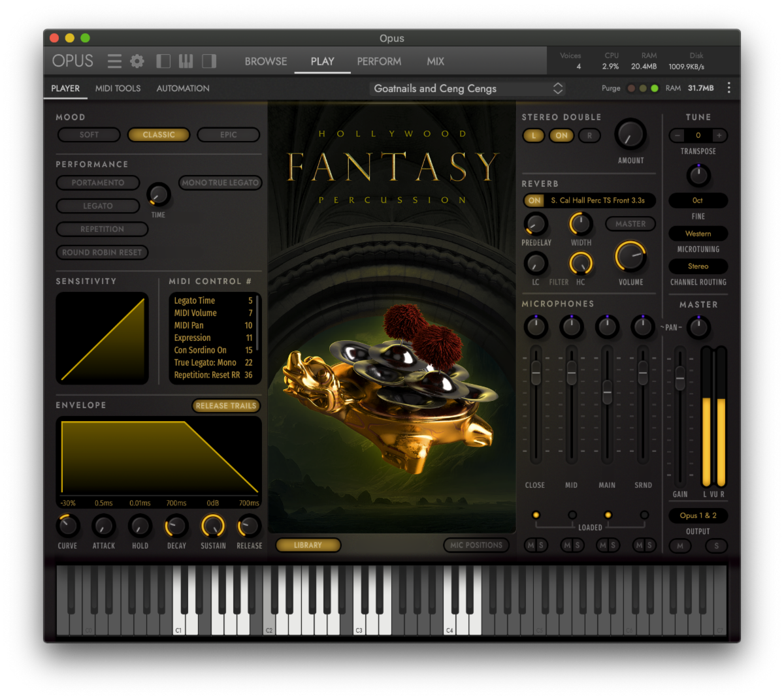The width and height of the screenshot is (784, 700).
Task: Toggle the left sidebar panel icon
Action: tap(163, 61)
